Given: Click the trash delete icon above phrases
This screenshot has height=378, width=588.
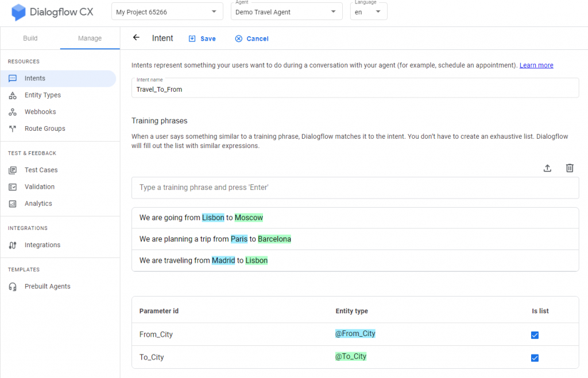Looking at the screenshot, I should 570,168.
